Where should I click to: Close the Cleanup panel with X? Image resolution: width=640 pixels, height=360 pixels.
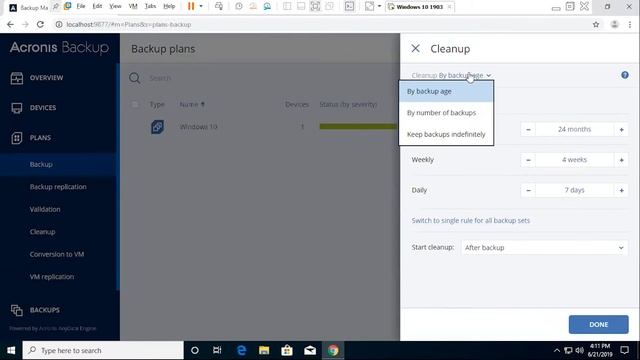click(416, 49)
